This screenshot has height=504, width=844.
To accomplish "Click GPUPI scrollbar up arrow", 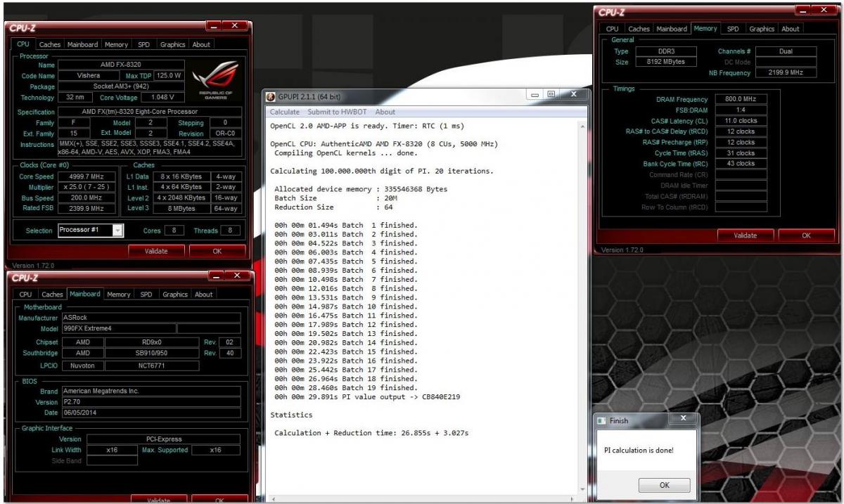I will tap(583, 125).
